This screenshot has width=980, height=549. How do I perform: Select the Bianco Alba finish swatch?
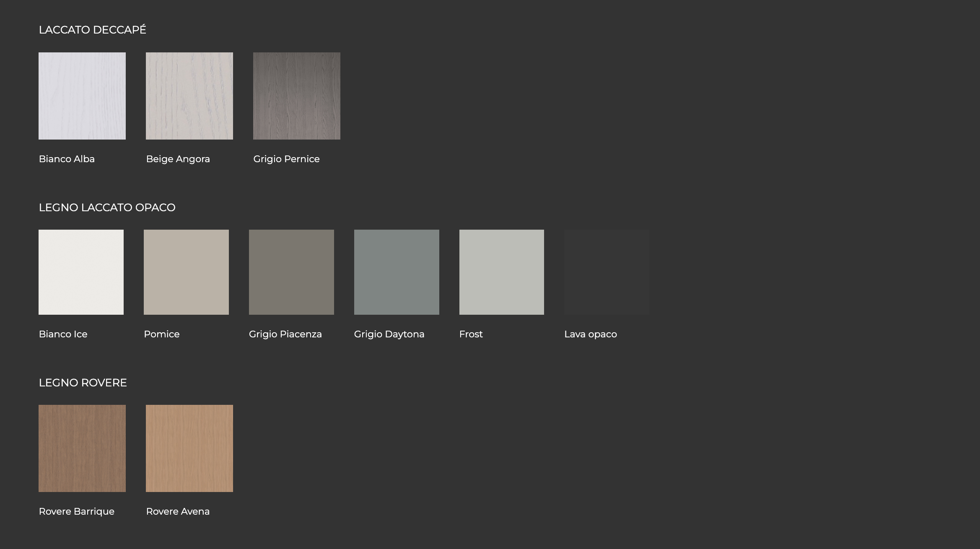point(82,96)
